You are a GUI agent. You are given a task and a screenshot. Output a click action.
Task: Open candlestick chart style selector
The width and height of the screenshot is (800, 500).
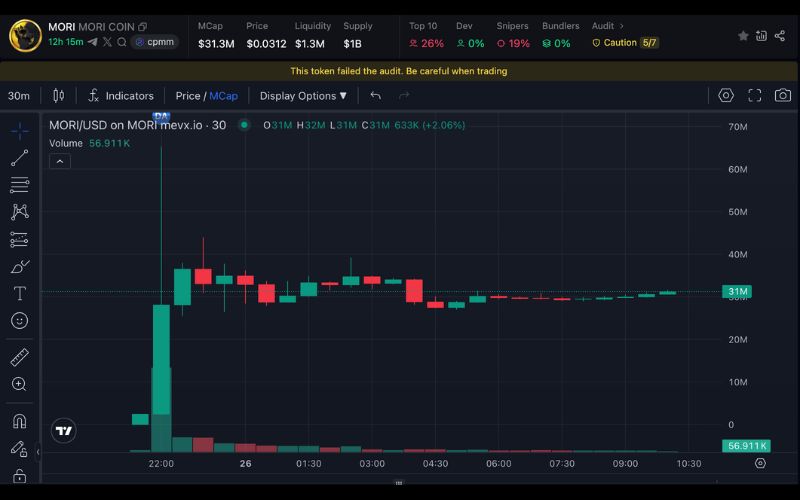click(x=59, y=95)
